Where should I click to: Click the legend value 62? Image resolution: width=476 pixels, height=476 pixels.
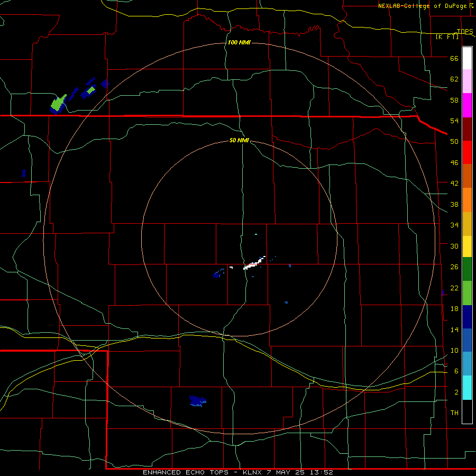(454, 79)
